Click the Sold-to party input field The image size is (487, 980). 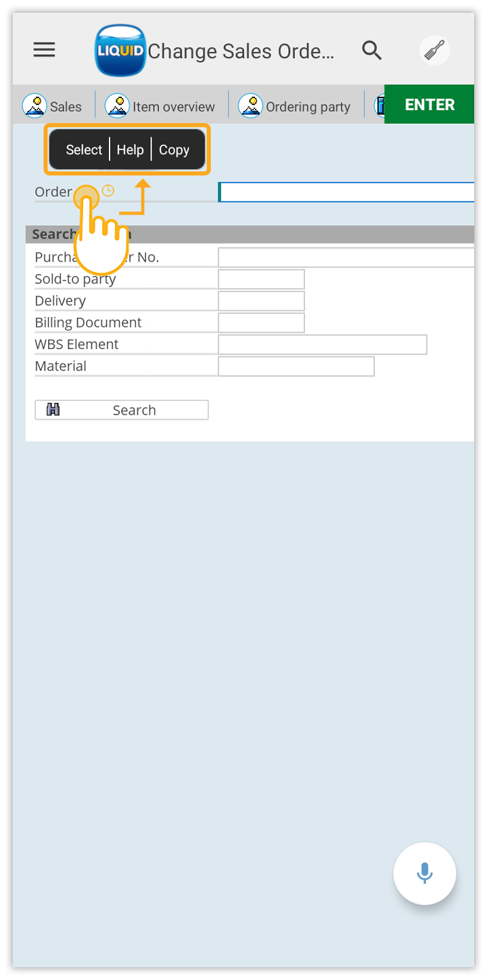[x=261, y=279]
